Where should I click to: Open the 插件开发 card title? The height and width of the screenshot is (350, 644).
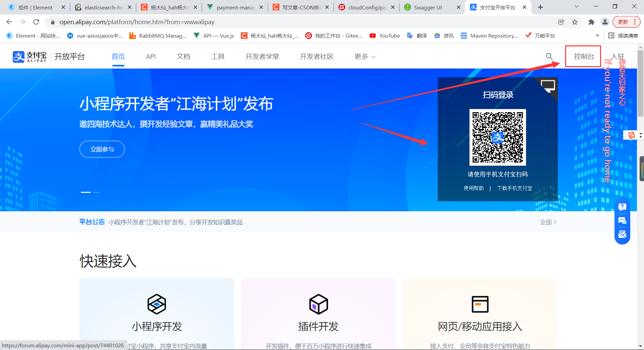click(318, 326)
